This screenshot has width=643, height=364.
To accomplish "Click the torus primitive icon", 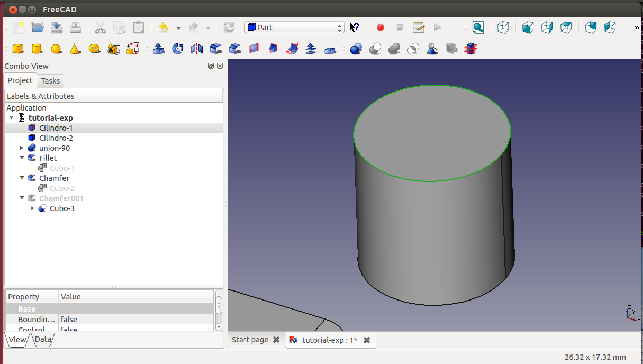I will click(95, 49).
